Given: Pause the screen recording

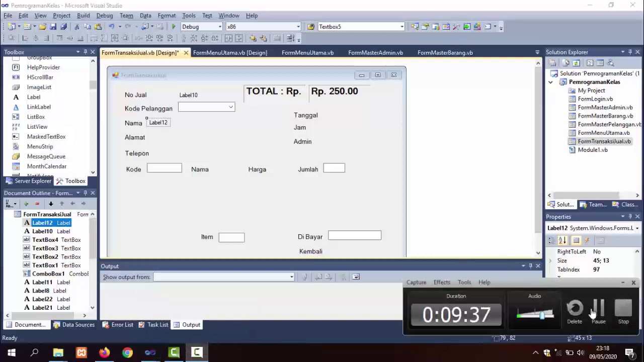Looking at the screenshot, I should (x=599, y=312).
